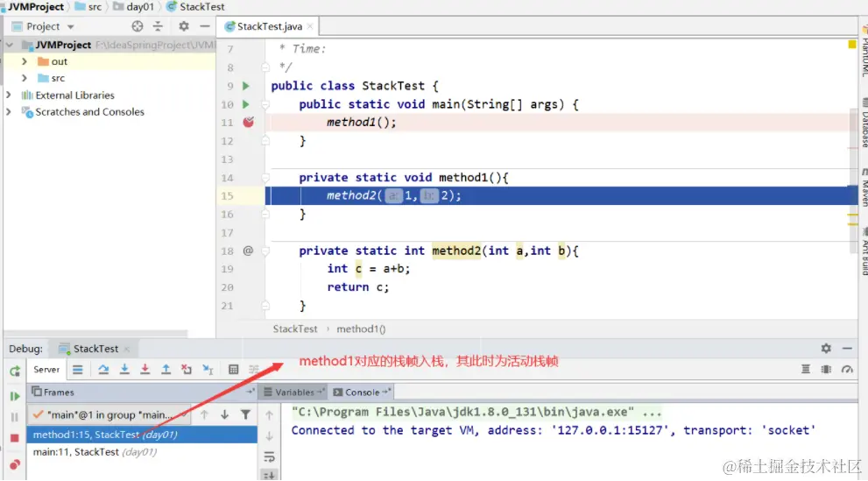Click the locate/scroll from source icon
The width and height of the screenshot is (868, 481).
(x=138, y=26)
